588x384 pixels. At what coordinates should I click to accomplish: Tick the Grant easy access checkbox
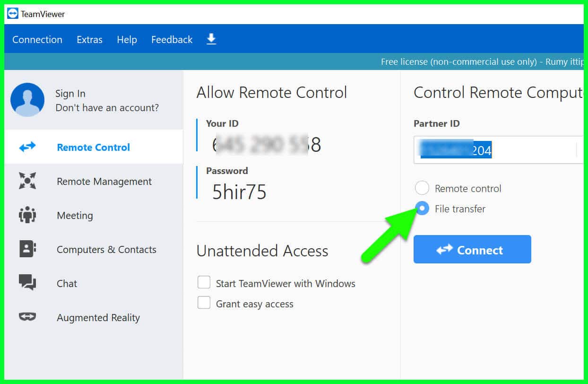204,303
